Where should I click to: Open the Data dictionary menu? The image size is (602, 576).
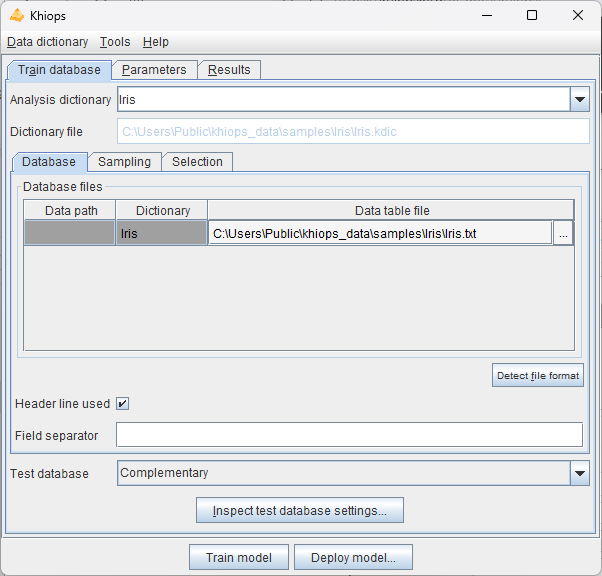(48, 42)
